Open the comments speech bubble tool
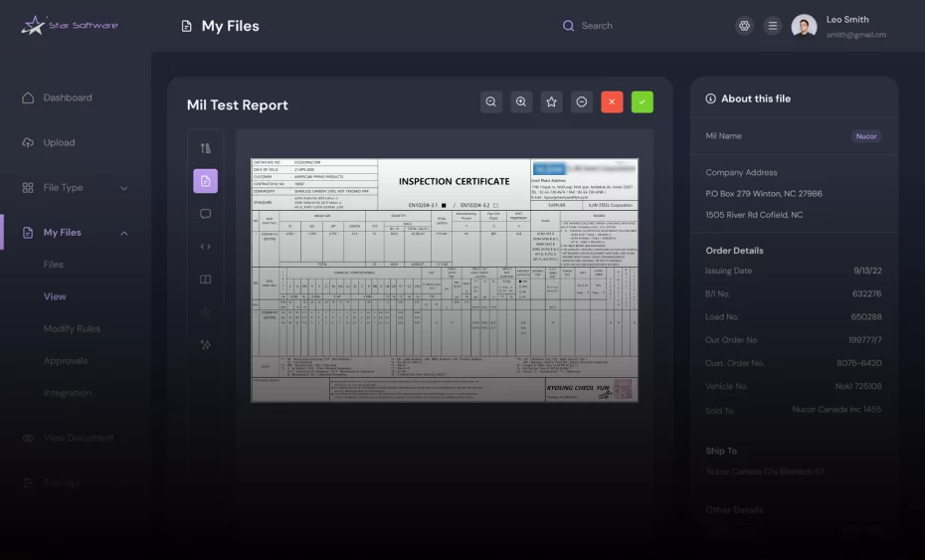925x560 pixels. coord(205,214)
